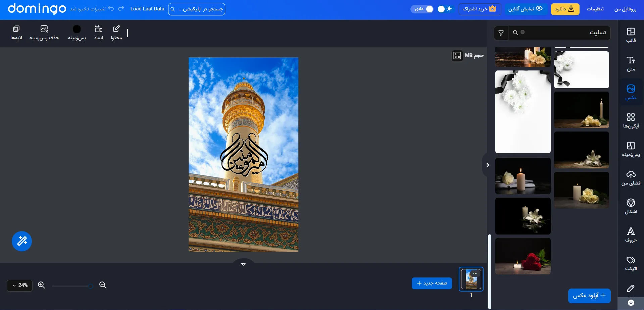Click Load Last Data link

pyautogui.click(x=147, y=9)
